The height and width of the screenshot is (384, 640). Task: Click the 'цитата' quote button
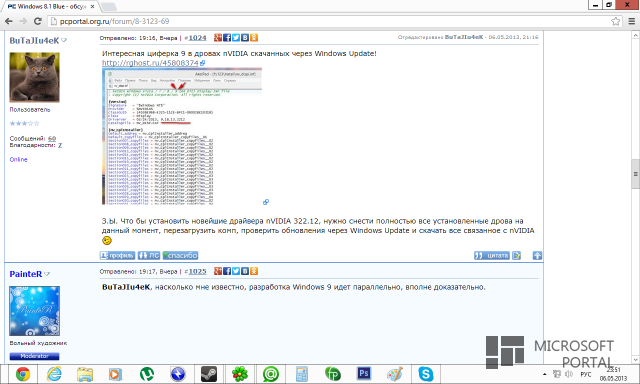[x=492, y=255]
